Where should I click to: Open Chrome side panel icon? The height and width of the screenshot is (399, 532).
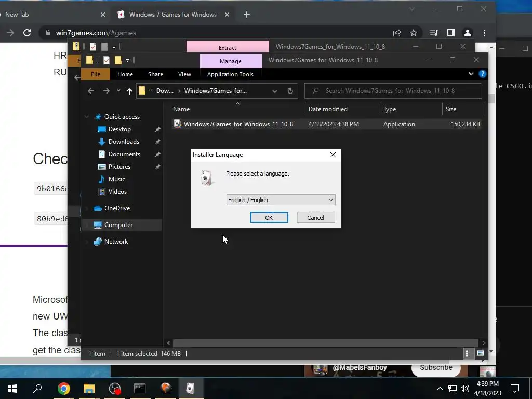click(x=450, y=33)
